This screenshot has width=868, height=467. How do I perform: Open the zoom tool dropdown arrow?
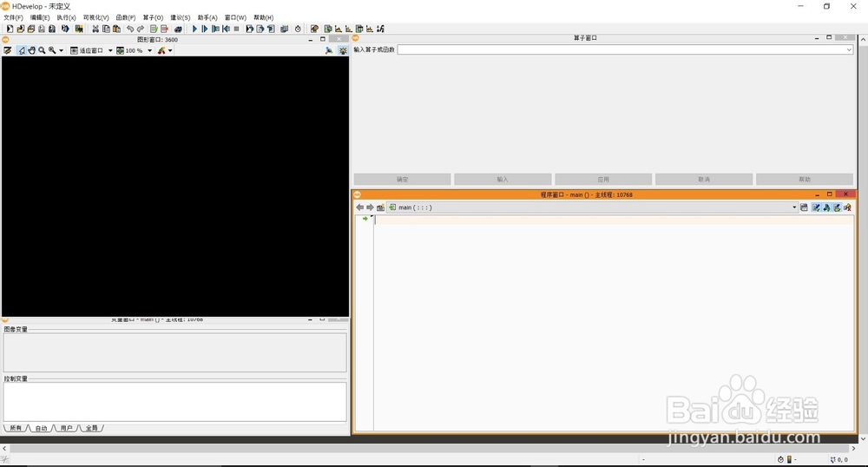(x=61, y=50)
